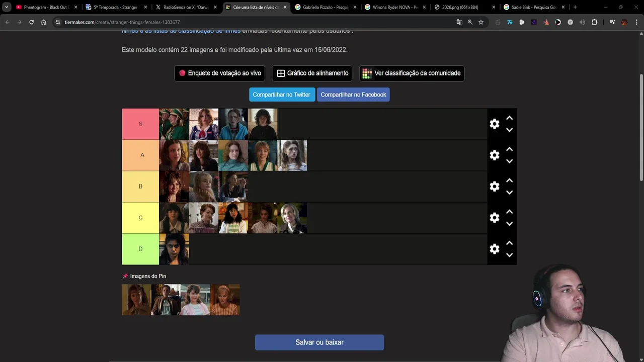The height and width of the screenshot is (362, 644).
Task: Switch to RadioGenoa on X tab
Action: point(185,7)
